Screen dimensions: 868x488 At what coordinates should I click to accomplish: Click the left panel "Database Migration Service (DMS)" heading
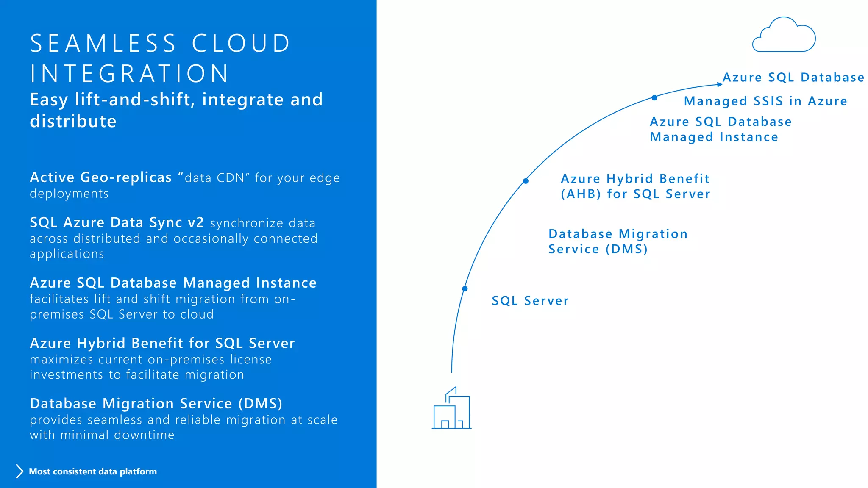tap(156, 403)
